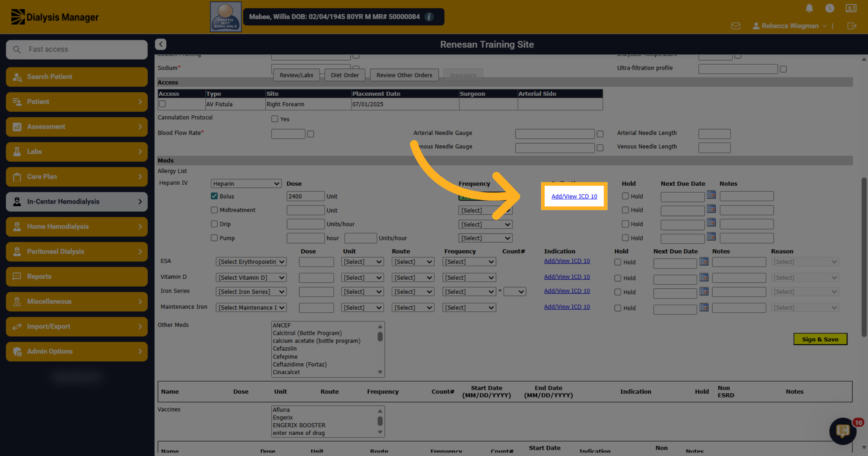Open the Select Erythropoietin dropdown

pos(251,262)
